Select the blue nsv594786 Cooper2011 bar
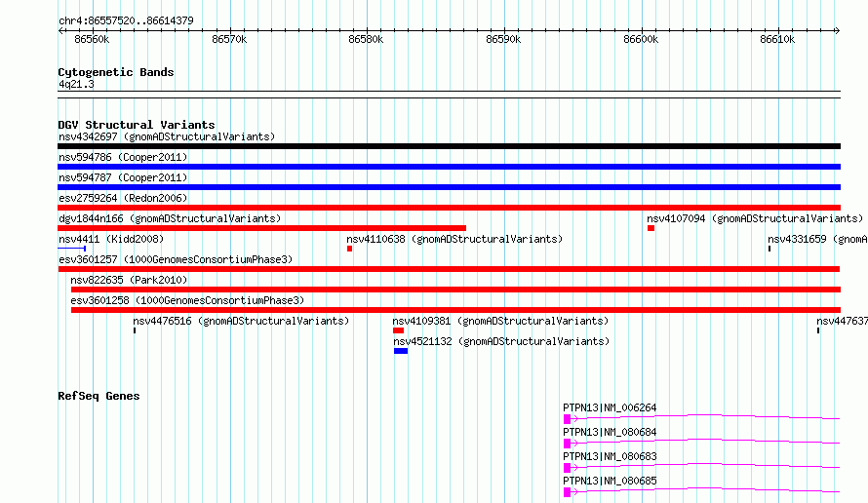The image size is (868, 503). tap(449, 167)
